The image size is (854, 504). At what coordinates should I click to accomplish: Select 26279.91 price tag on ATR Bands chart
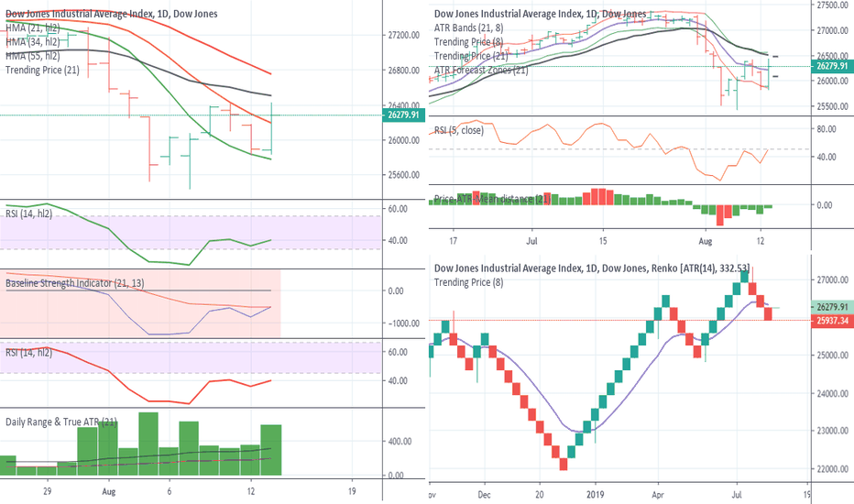832,67
